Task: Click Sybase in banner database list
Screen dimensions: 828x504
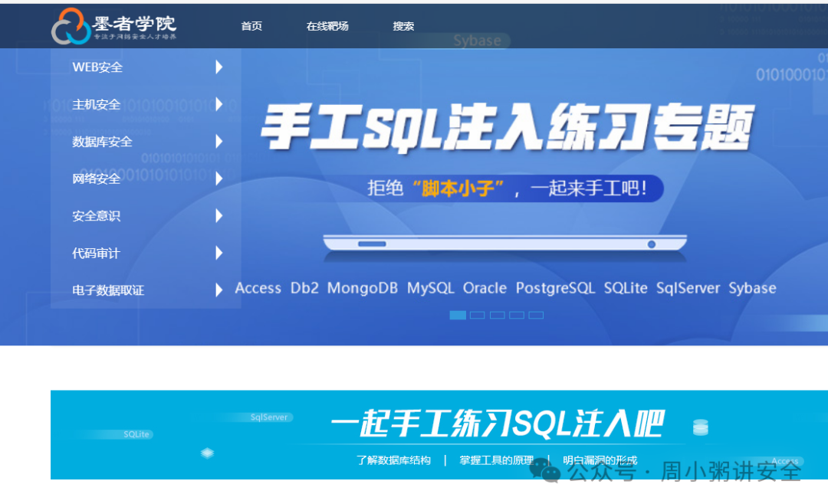Action: click(753, 288)
